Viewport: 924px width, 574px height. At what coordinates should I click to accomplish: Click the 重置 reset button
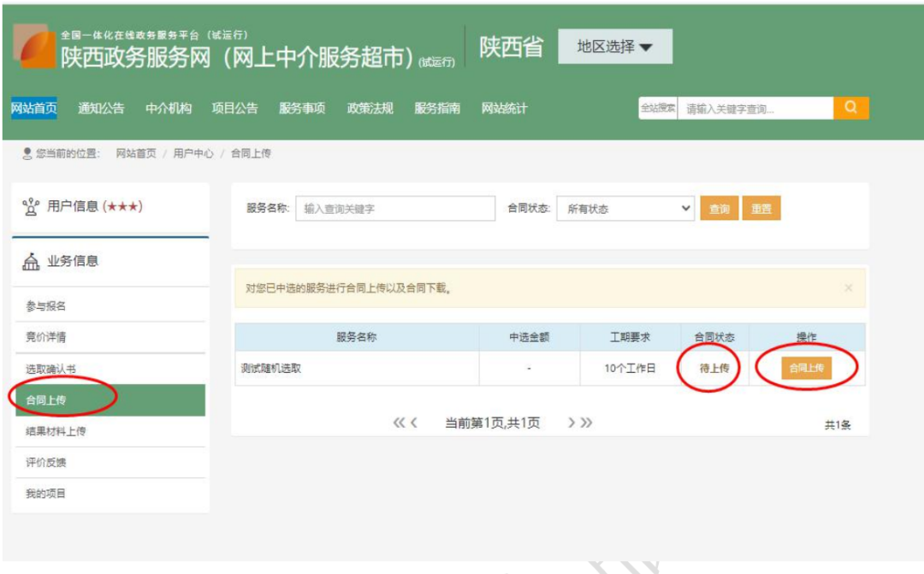tap(761, 209)
